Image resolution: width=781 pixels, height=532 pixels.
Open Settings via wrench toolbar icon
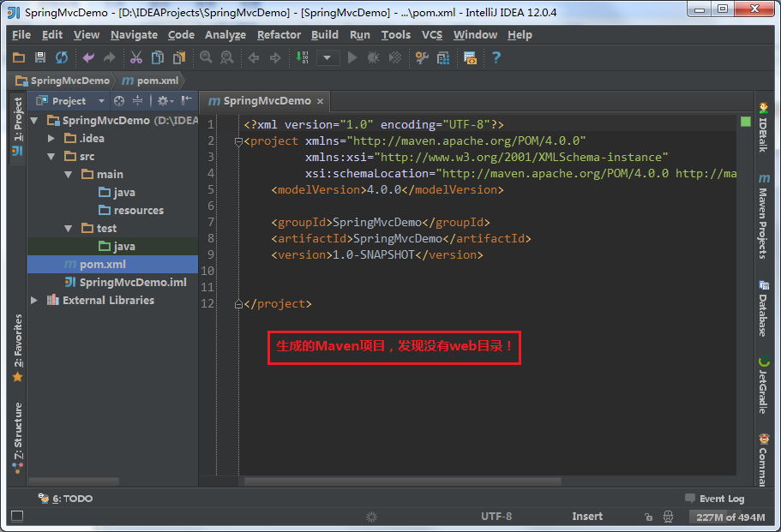click(422, 57)
